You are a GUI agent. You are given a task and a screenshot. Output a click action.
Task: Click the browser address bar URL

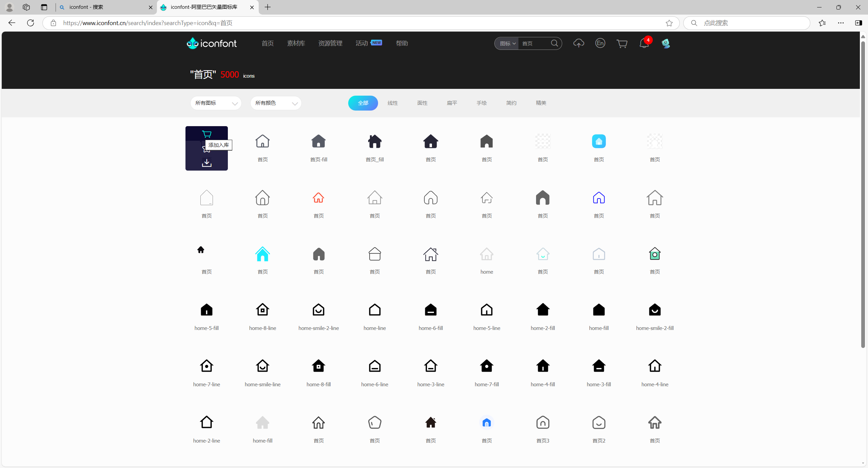148,23
